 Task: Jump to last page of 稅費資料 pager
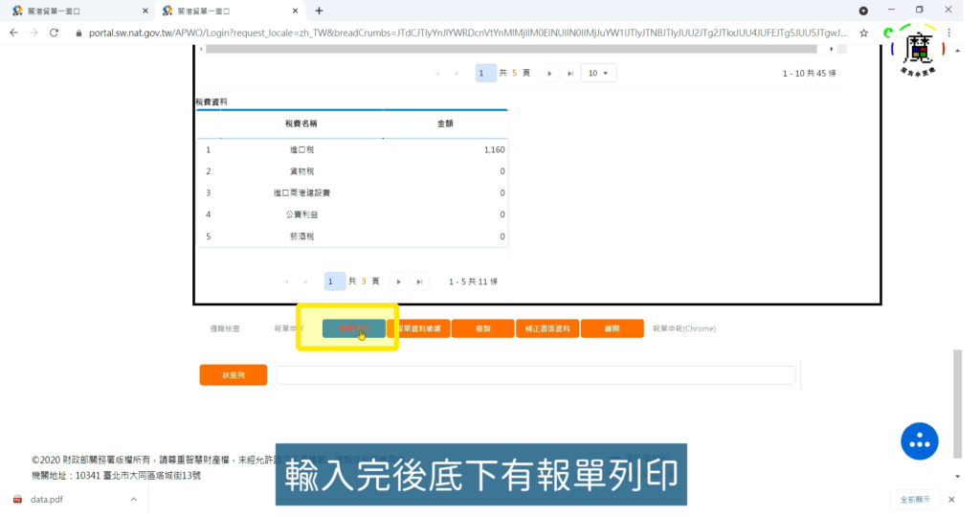pos(419,281)
